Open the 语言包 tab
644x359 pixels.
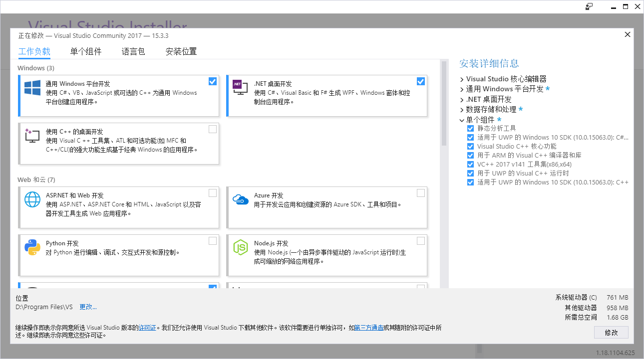pos(133,51)
